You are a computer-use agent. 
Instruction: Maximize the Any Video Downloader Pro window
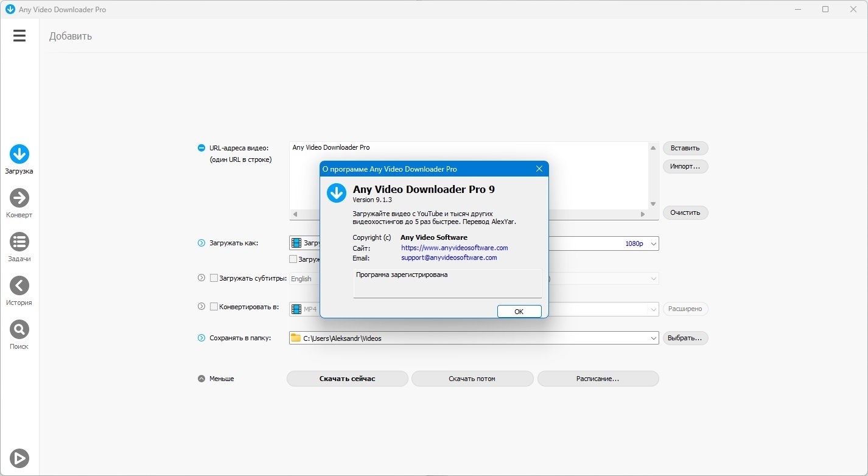pos(825,9)
